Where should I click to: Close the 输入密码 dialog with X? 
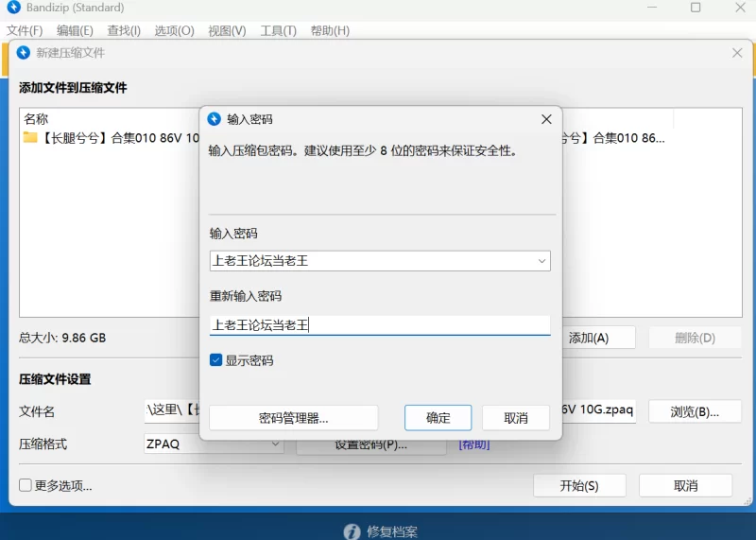click(546, 119)
